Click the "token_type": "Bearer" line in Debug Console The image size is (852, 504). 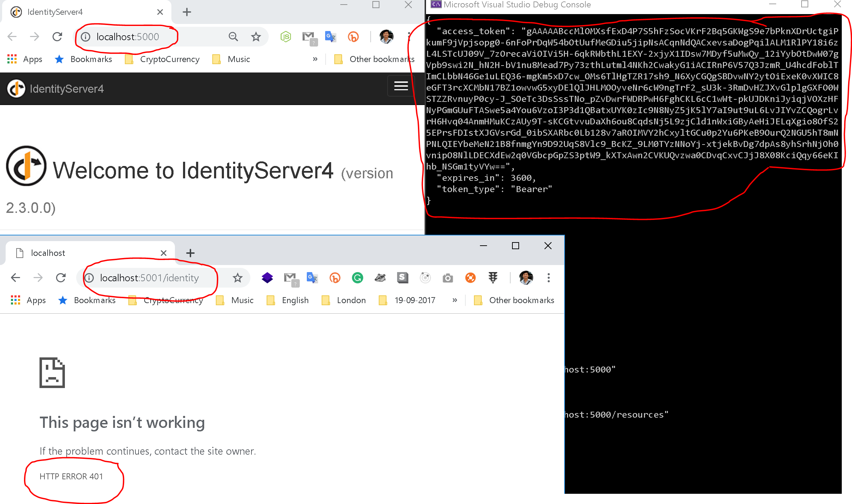pyautogui.click(x=494, y=189)
